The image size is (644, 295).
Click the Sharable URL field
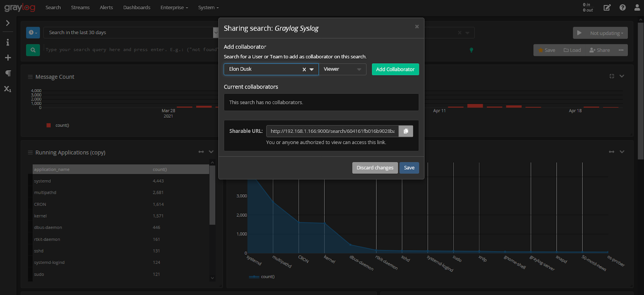click(332, 131)
